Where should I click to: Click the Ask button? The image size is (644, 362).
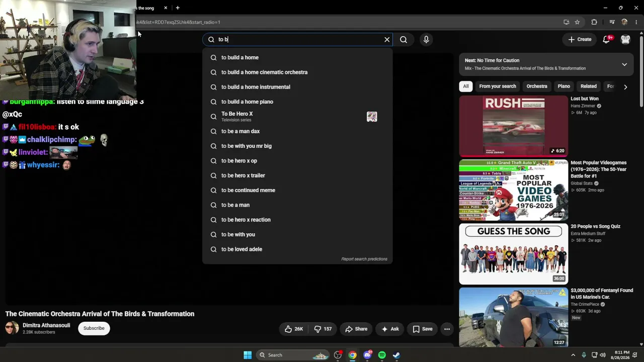390,329
